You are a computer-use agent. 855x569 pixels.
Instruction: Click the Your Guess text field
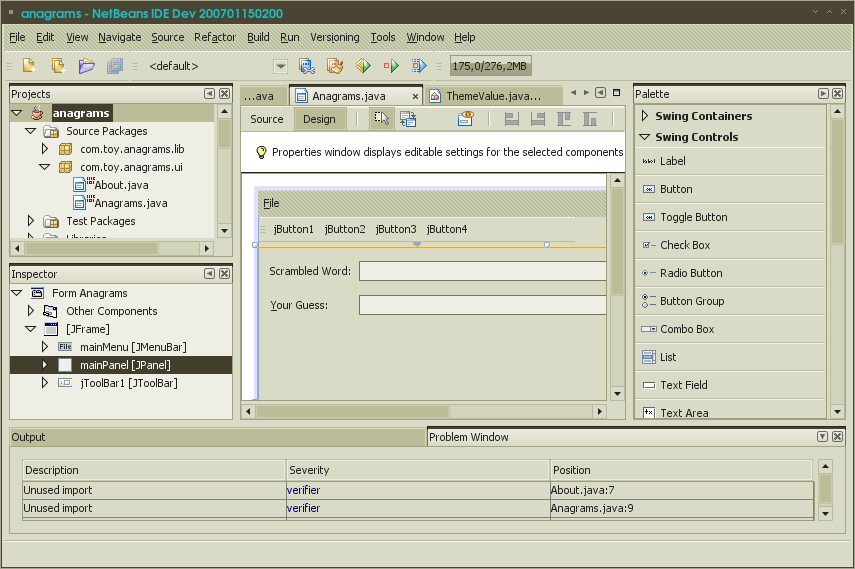[483, 305]
